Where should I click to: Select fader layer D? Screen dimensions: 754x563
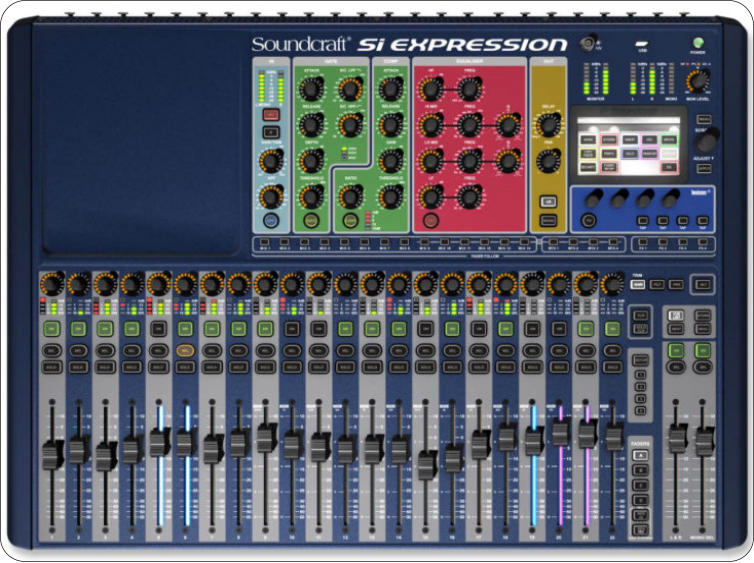(640, 500)
